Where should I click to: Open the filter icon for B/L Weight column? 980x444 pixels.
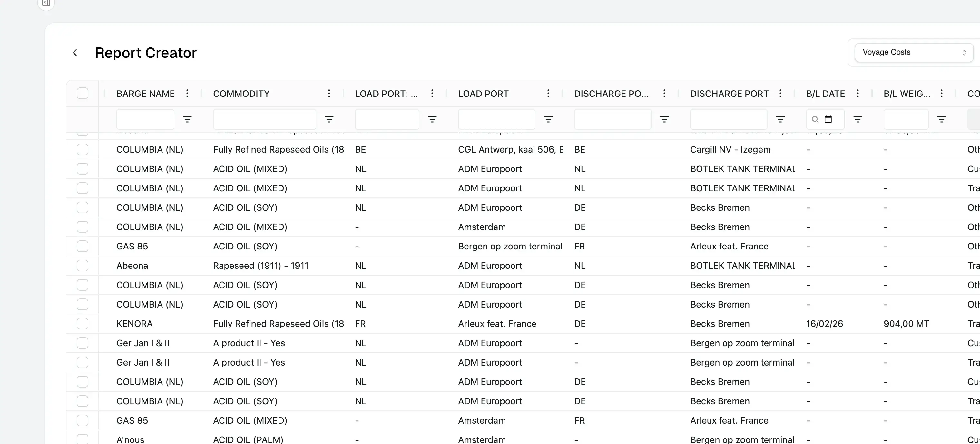click(942, 119)
